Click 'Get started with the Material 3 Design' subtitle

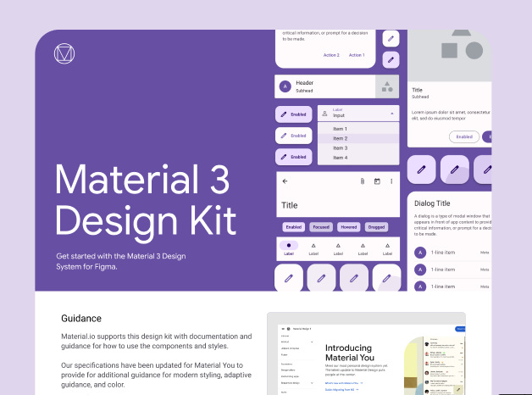point(121,256)
